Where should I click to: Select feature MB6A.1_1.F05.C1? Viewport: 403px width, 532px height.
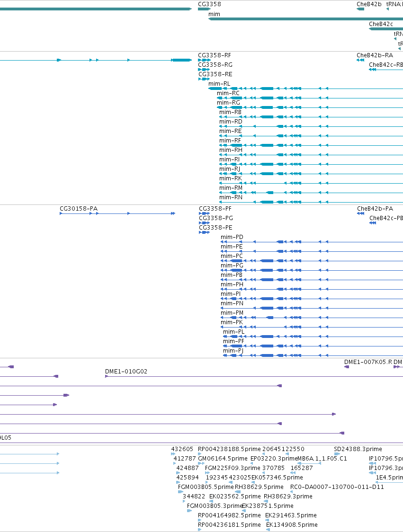pos(322,459)
